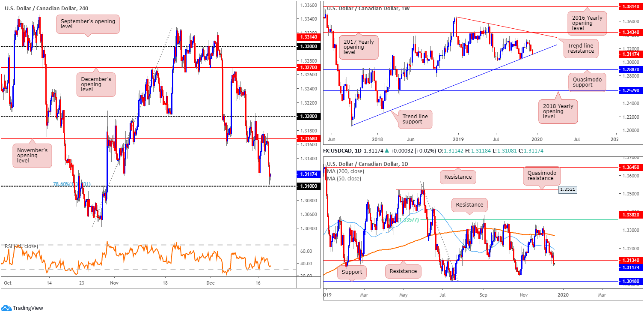
Task: Click the 1.3521 price tag
Action: pos(568,189)
